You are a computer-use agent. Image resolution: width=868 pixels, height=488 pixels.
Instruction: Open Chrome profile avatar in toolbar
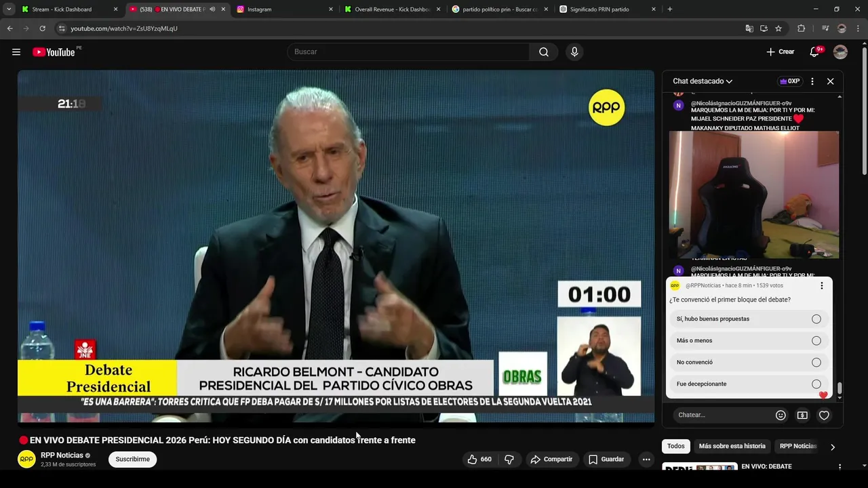tap(842, 28)
